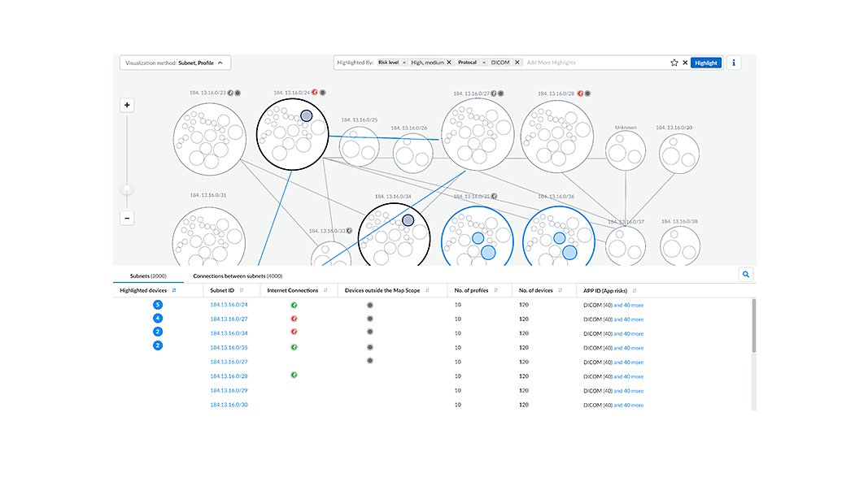Click the zoom-in plus icon on the map
Screen dimensions: 868x482
127,105
